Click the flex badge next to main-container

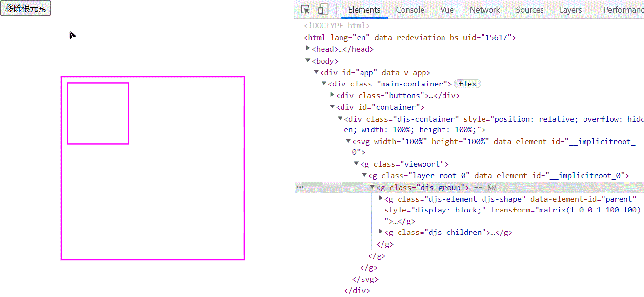point(467,84)
